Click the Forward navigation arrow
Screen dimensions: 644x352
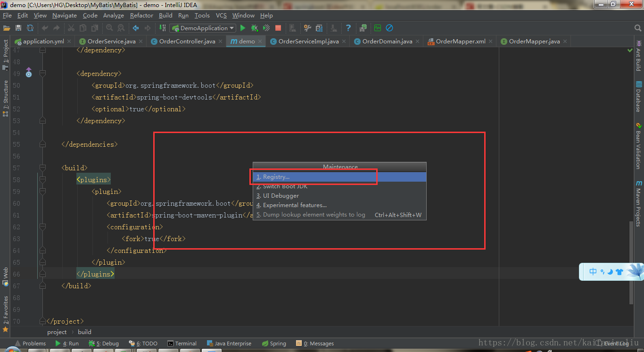(148, 28)
